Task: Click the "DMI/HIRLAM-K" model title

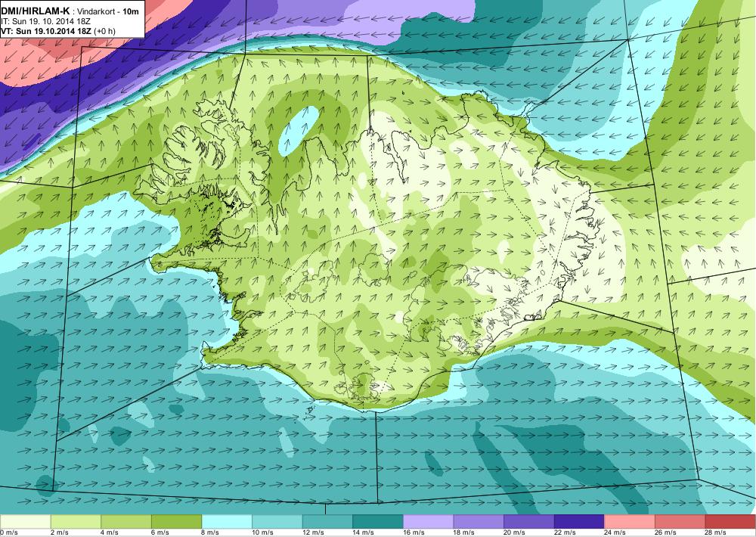Action: (x=35, y=11)
